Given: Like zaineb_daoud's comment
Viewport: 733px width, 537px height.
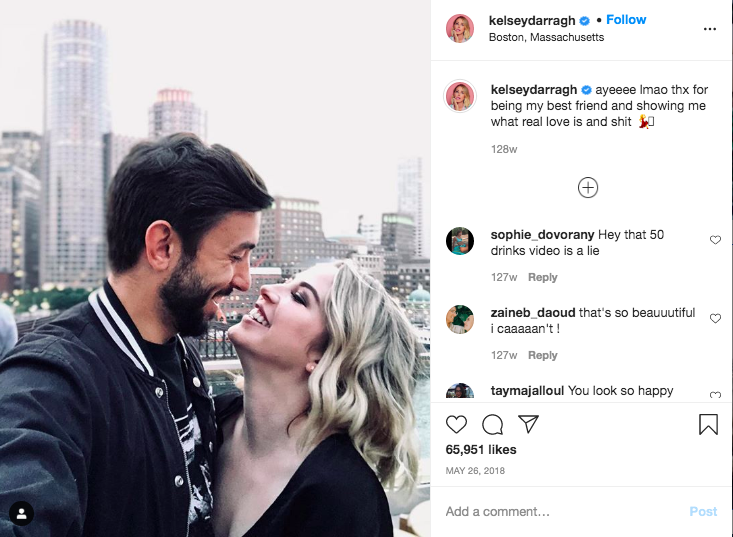Looking at the screenshot, I should [x=715, y=318].
